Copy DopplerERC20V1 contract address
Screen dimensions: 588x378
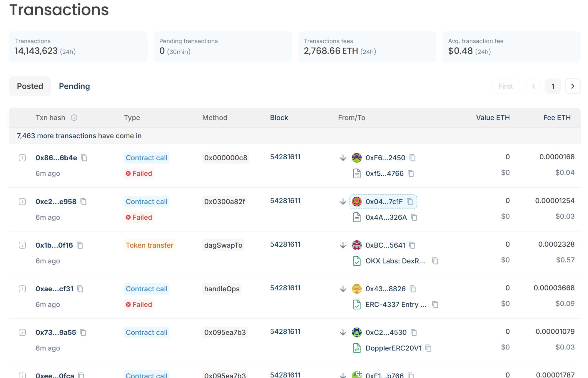pos(428,348)
